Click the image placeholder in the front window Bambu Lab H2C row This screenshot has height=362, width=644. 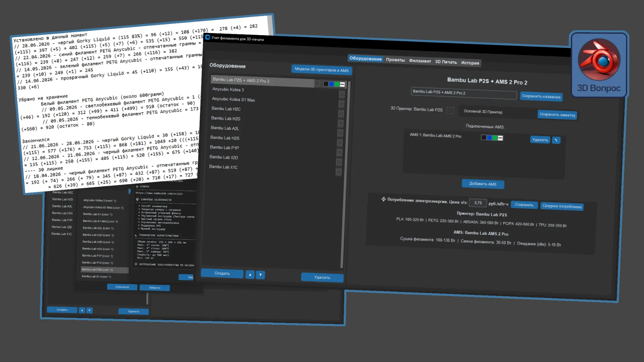point(341,114)
